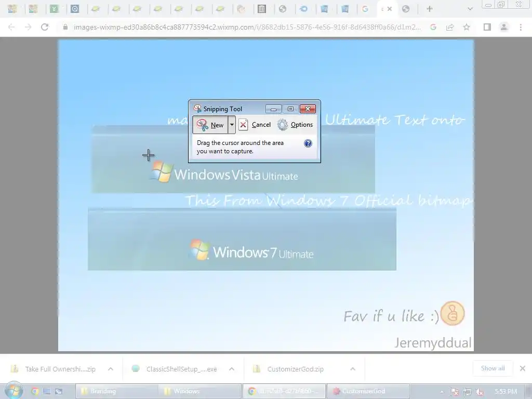
Task: Close the downloads bar
Action: (x=523, y=368)
